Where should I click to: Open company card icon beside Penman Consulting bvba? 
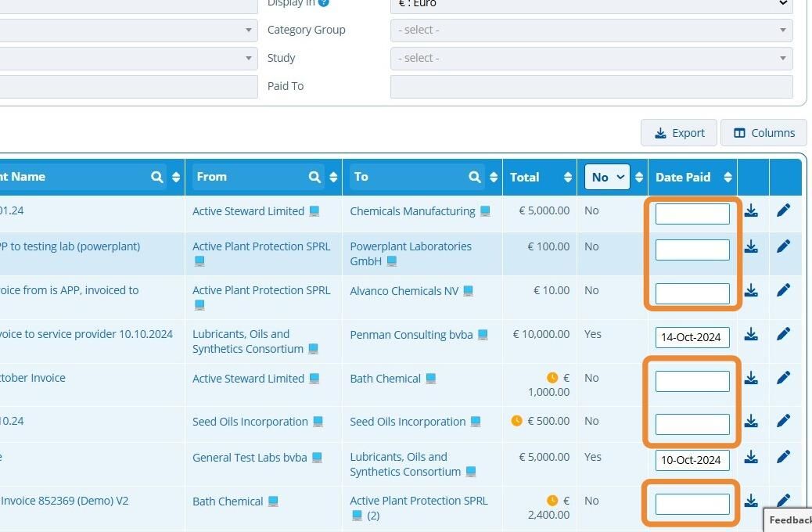(483, 335)
